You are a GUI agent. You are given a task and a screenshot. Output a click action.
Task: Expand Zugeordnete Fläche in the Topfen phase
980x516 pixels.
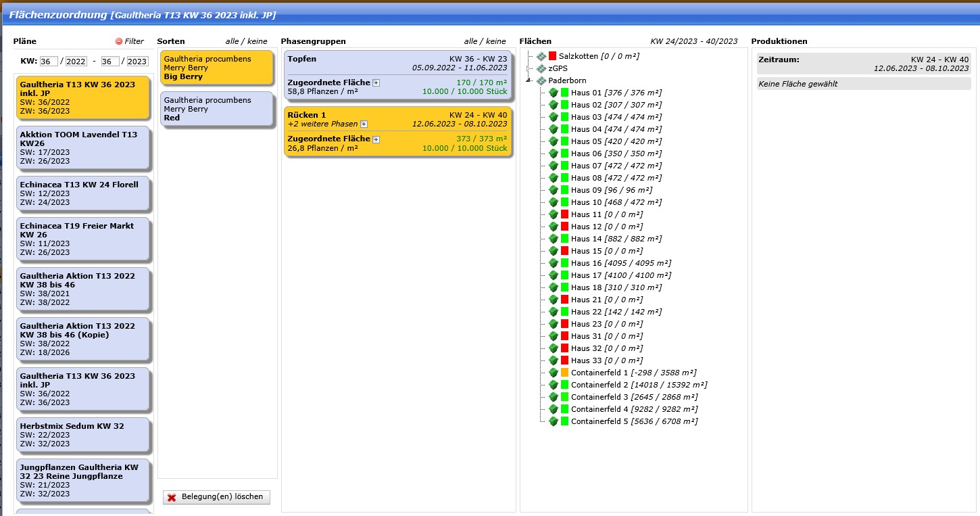point(376,83)
